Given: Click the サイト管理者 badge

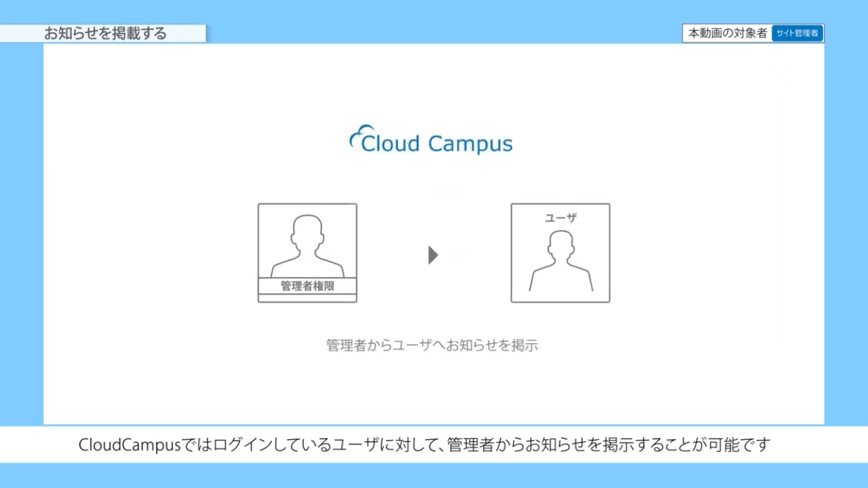Looking at the screenshot, I should tap(797, 33).
